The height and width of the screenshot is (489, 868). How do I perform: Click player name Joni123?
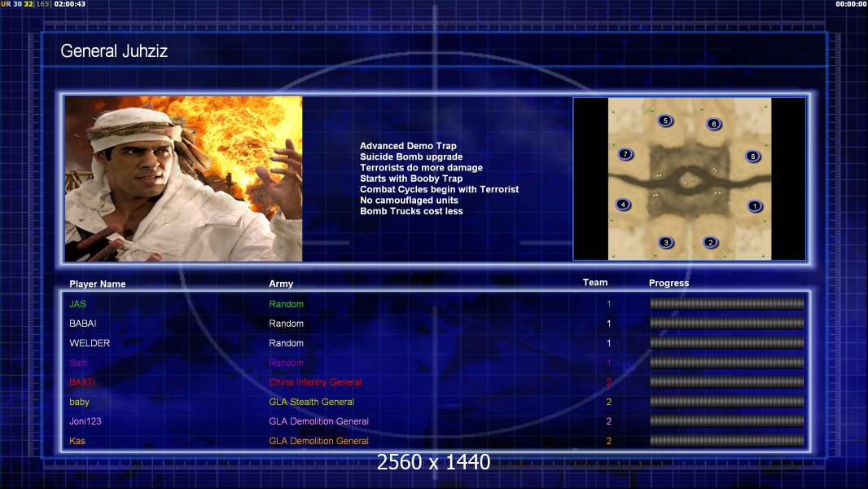tap(85, 421)
